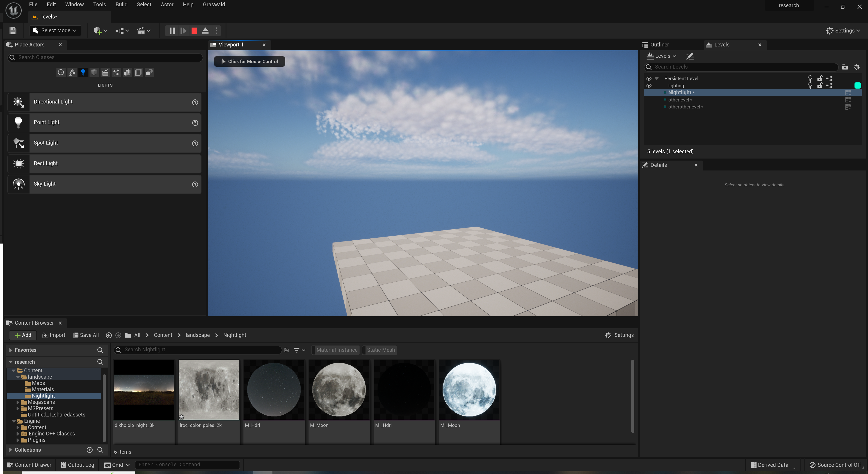Open the Build menu

coord(121,4)
